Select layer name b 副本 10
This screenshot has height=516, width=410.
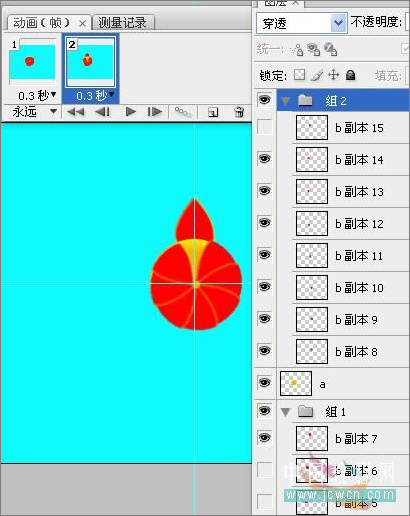[359, 288]
